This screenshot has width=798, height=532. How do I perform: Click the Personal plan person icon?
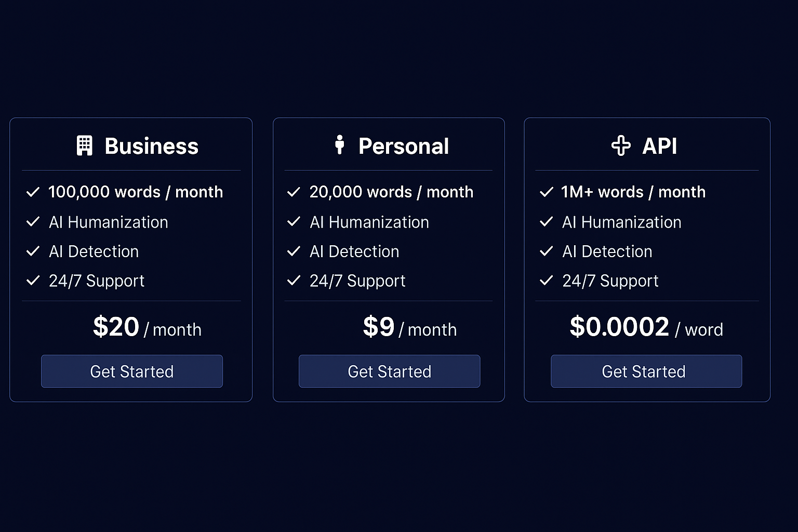pyautogui.click(x=340, y=144)
